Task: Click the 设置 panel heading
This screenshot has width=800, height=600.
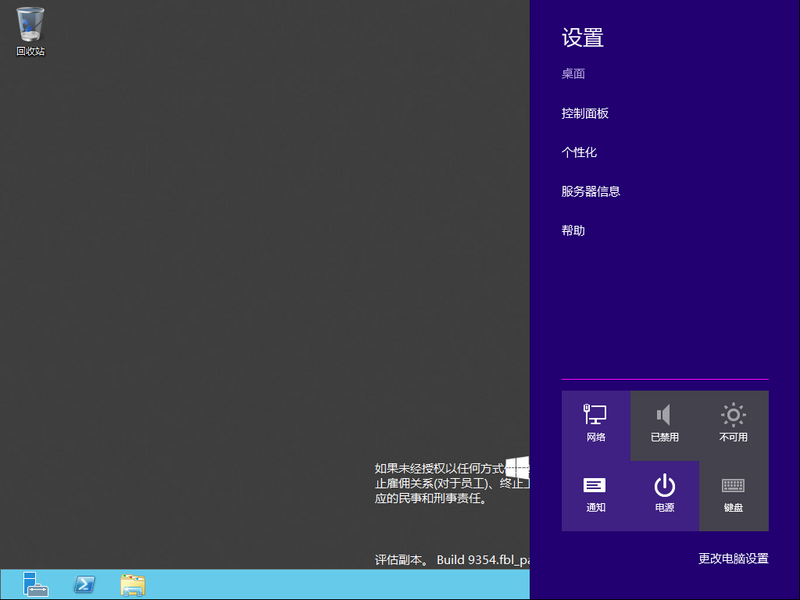Action: (583, 38)
